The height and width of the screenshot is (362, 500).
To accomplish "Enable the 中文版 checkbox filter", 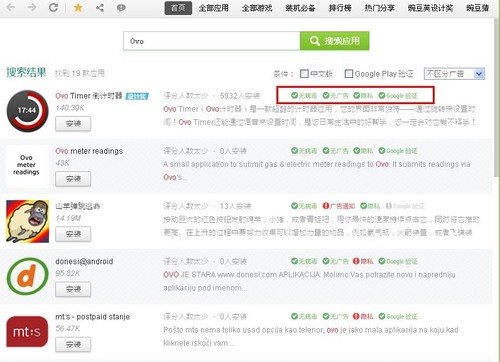I will coord(304,74).
